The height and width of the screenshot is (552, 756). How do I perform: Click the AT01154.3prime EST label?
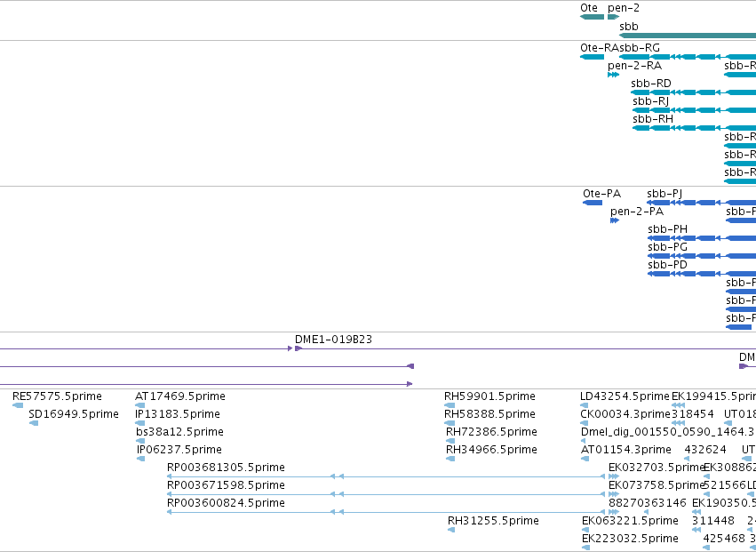coord(625,450)
